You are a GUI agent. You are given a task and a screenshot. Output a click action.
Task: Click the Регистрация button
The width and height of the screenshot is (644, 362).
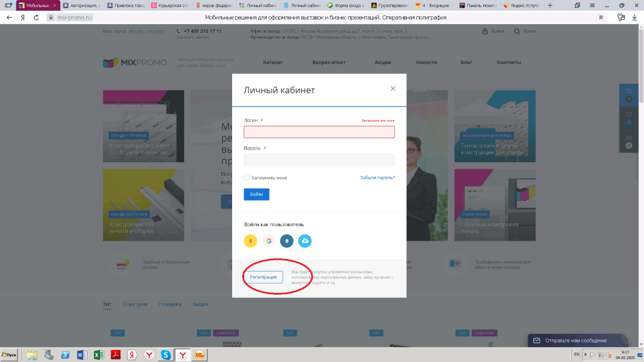pos(263,277)
